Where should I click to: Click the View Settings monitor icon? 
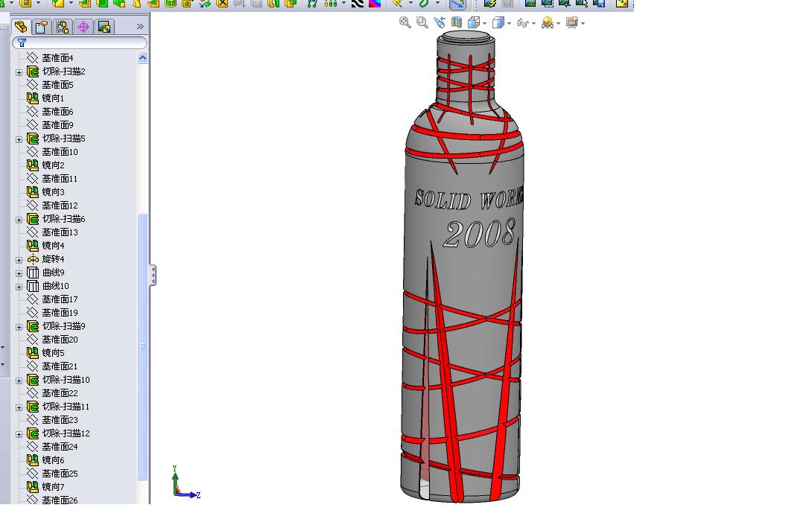[571, 22]
